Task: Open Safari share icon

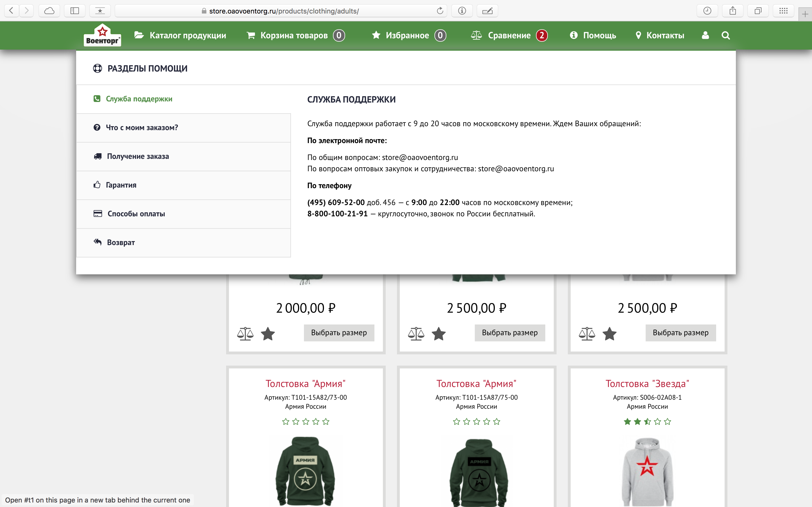Action: (732, 11)
